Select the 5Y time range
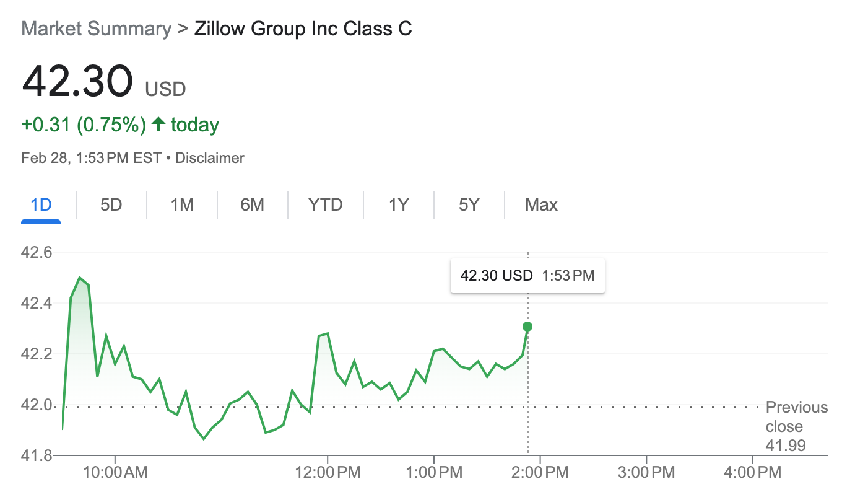The width and height of the screenshot is (868, 492). [x=469, y=204]
